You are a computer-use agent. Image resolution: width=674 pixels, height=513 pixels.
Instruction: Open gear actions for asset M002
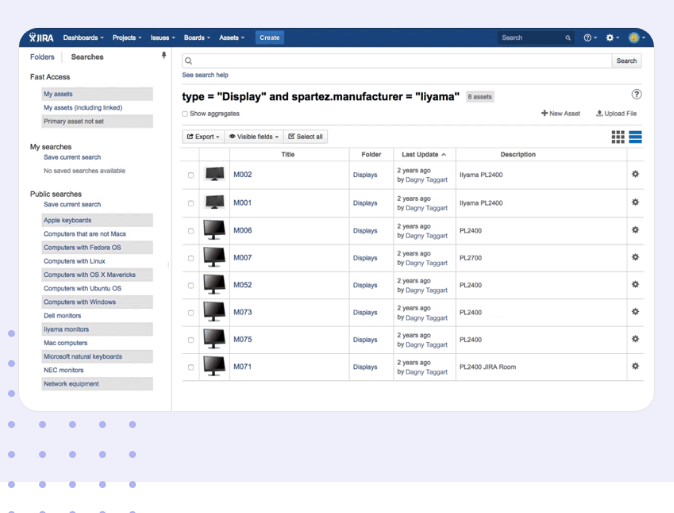click(635, 174)
